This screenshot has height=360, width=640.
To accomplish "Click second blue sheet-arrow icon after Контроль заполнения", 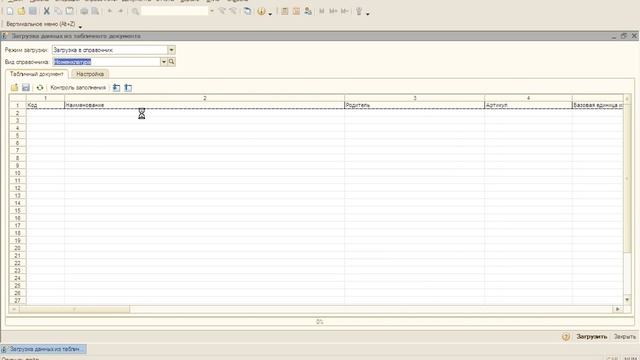I will [x=128, y=87].
